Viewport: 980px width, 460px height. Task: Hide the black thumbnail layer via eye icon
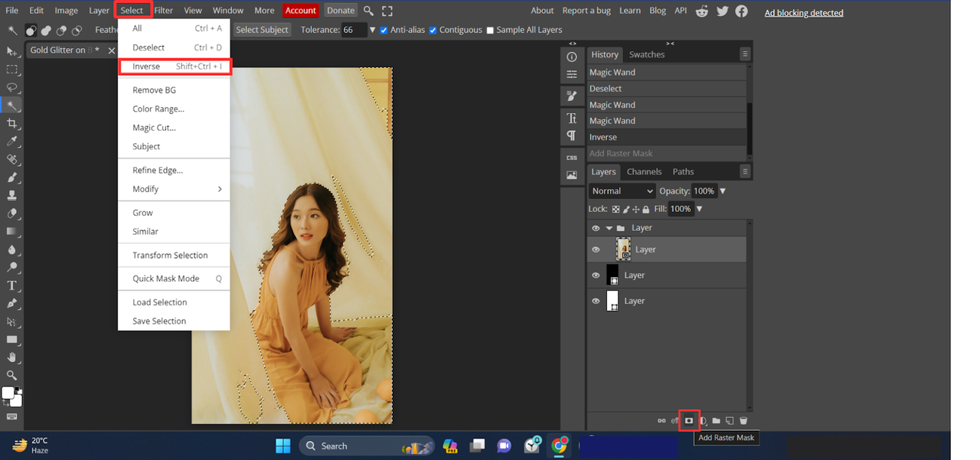click(x=596, y=276)
